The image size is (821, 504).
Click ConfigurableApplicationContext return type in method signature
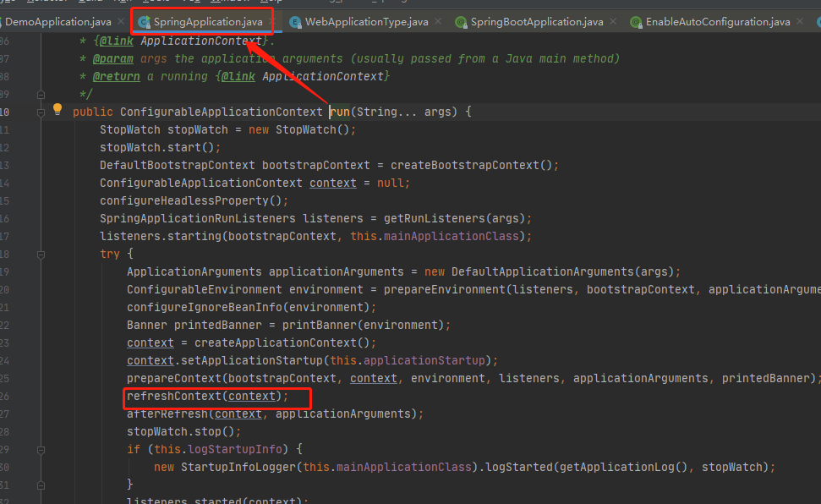(221, 112)
